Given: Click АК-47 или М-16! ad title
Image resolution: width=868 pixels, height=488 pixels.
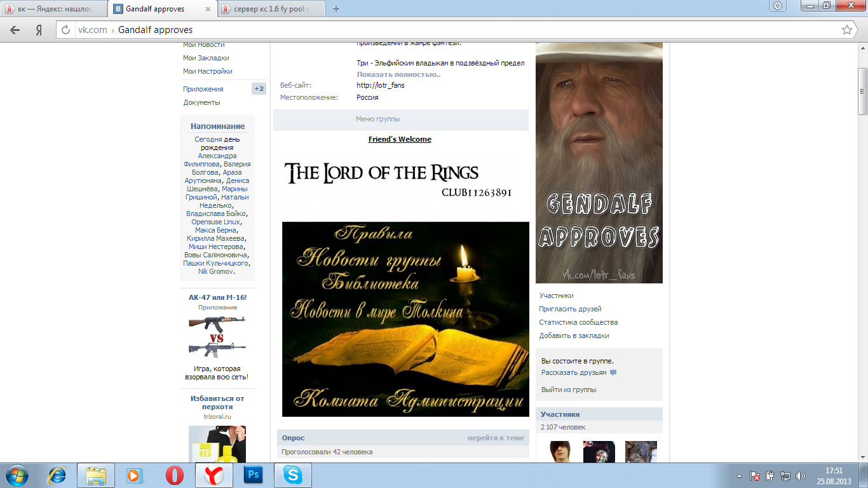Looking at the screenshot, I should point(217,297).
